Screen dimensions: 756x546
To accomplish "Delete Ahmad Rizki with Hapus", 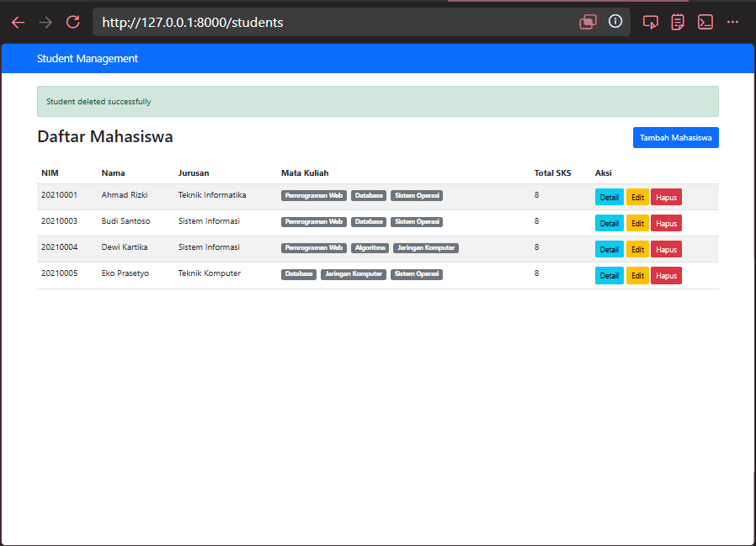I will (666, 197).
